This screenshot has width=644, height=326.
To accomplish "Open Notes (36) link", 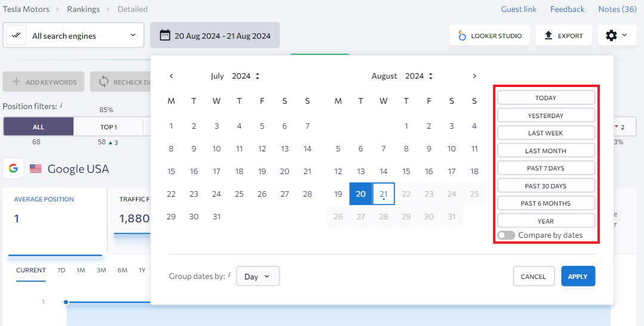I will click(617, 9).
